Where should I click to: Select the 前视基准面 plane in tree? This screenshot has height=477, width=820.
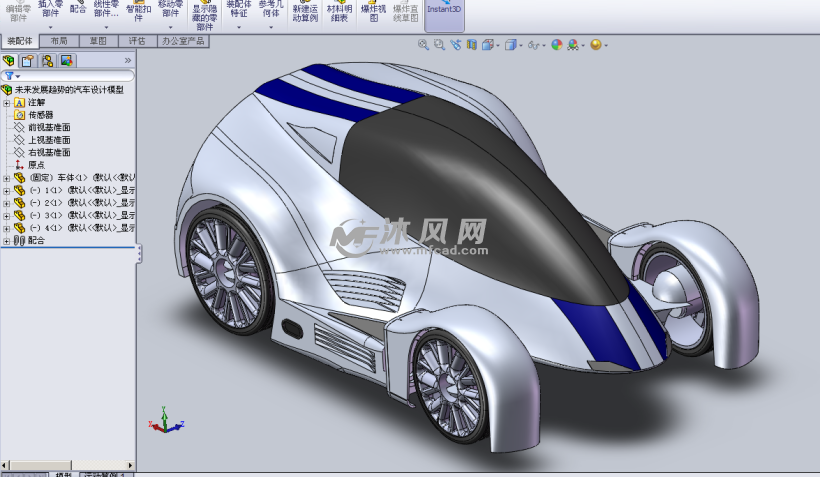pyautogui.click(x=49, y=127)
